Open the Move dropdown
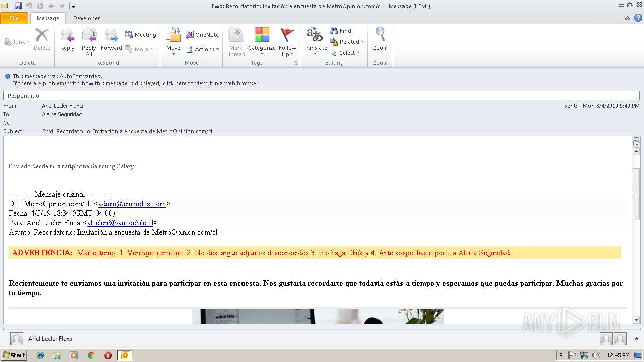Image resolution: width=644 pixels, height=362 pixels. [x=173, y=42]
